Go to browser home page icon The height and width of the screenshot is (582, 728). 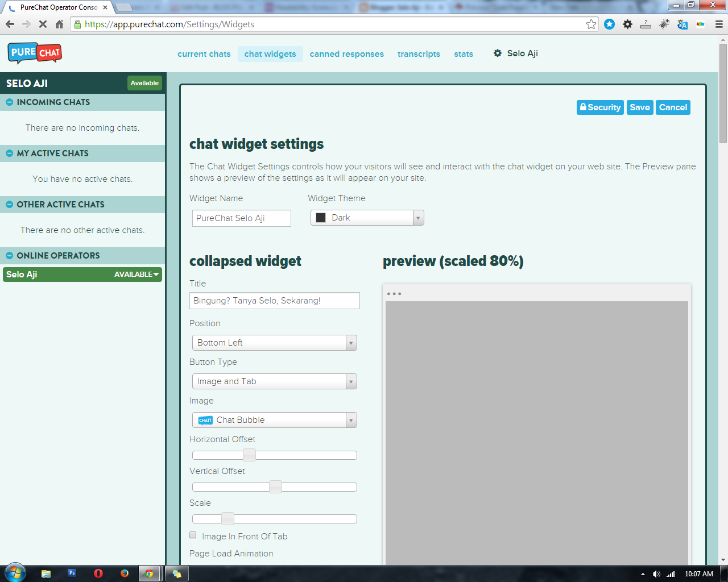(59, 24)
